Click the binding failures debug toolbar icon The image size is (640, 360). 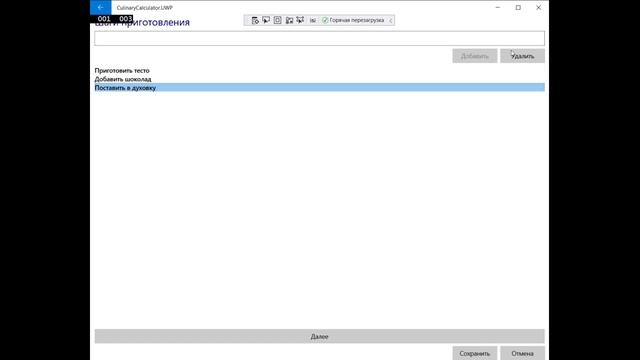click(313, 20)
